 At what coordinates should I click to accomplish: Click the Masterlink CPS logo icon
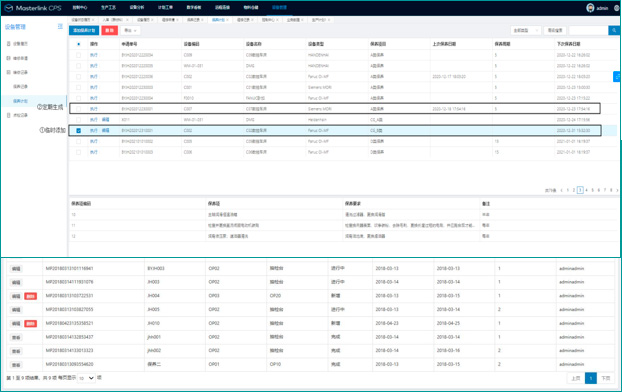8,8
